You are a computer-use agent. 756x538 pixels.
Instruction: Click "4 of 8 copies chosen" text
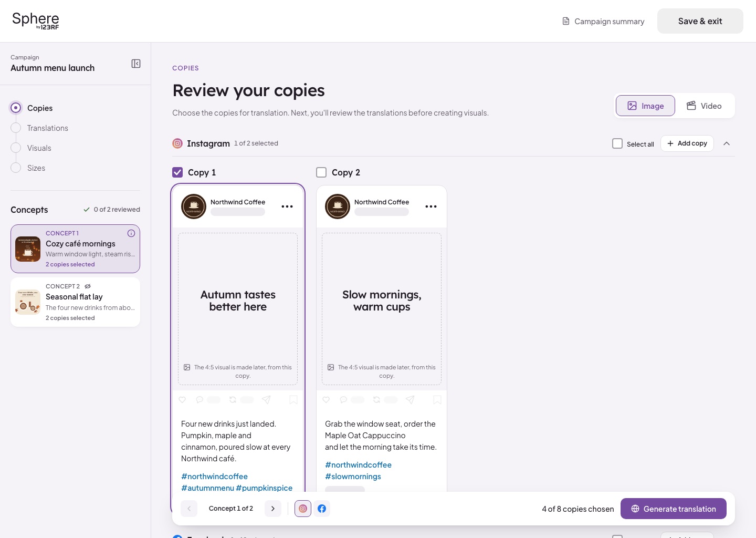point(577,509)
